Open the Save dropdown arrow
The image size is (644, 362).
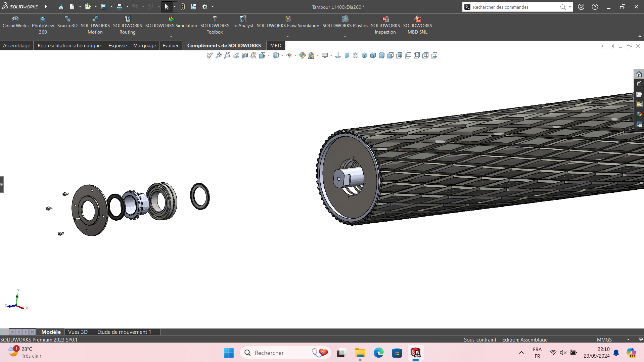(x=111, y=7)
